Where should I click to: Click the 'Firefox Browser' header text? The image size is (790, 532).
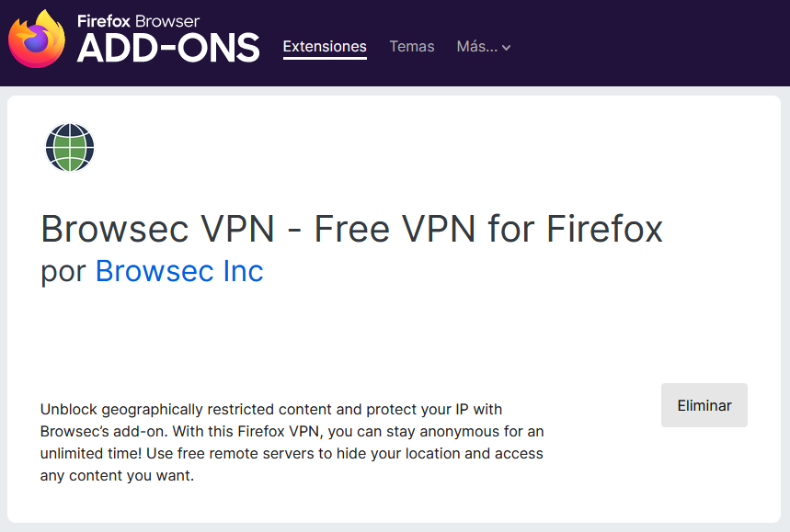click(x=138, y=20)
